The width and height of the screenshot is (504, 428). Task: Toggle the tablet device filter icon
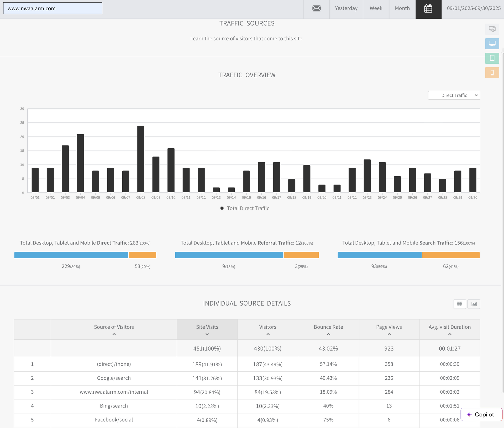[x=492, y=58]
